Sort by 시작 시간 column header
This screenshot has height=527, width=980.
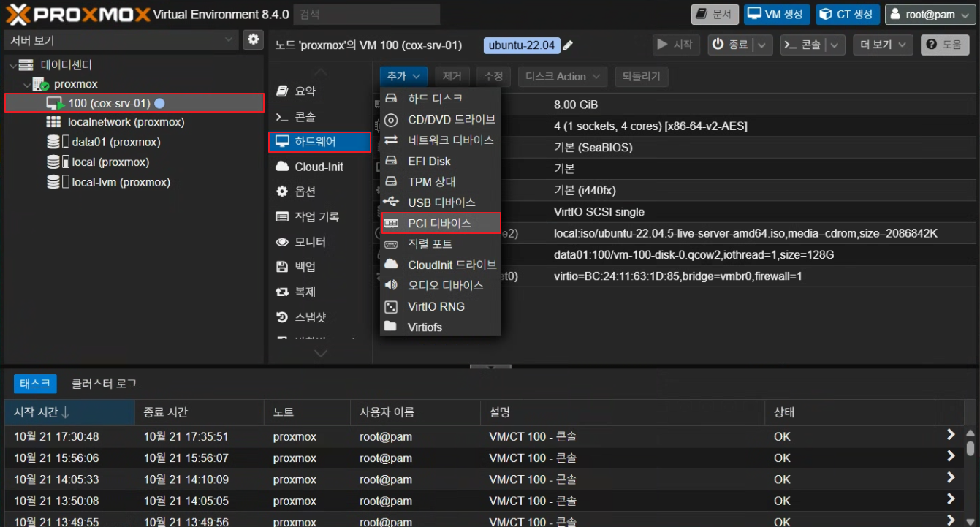69,412
